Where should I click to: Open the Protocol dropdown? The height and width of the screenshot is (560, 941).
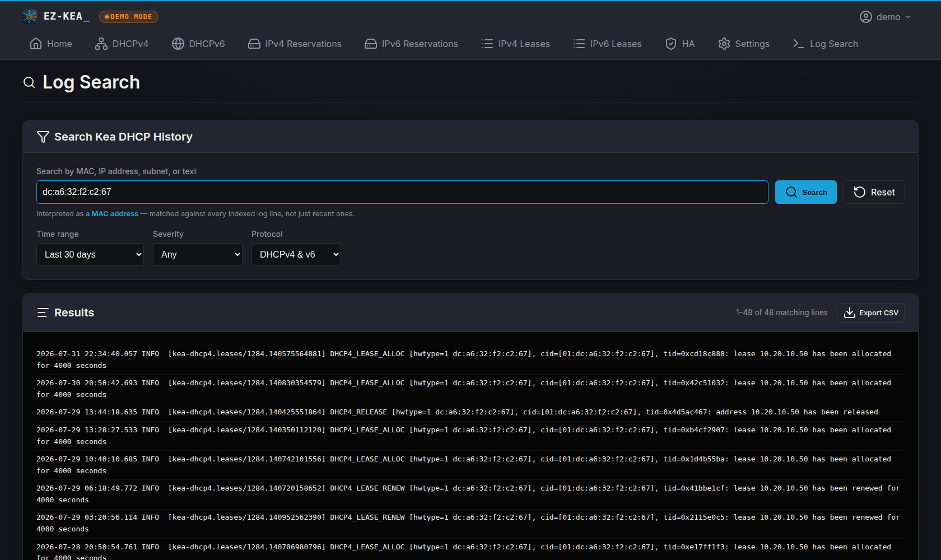tap(296, 254)
